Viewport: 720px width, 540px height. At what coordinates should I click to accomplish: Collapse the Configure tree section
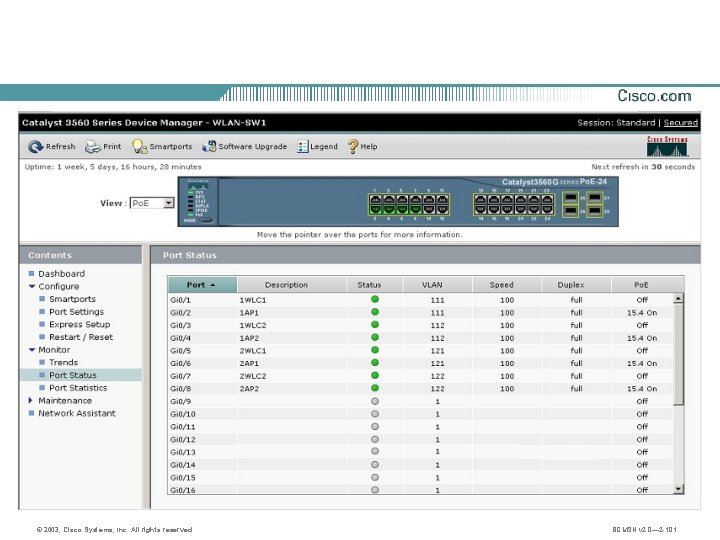32,286
